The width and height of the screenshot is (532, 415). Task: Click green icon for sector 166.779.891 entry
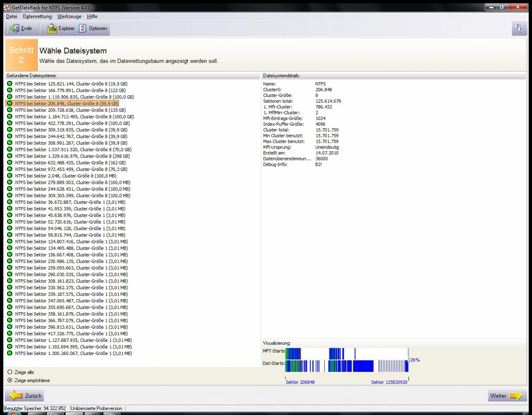[x=10, y=90]
